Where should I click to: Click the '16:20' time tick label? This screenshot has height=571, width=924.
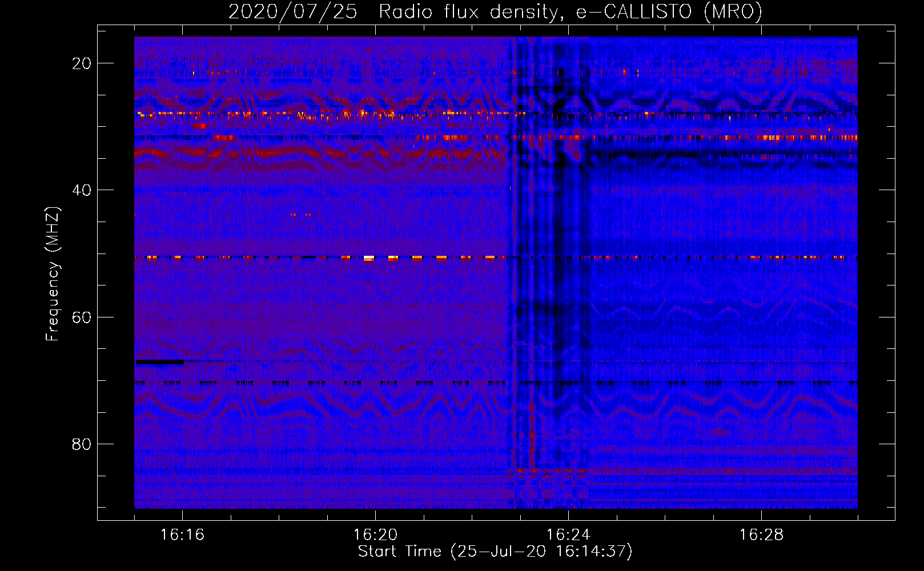(x=375, y=534)
